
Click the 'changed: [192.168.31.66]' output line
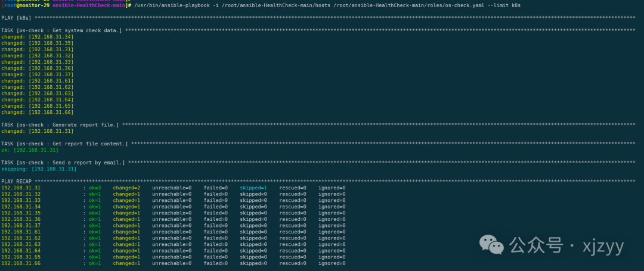tap(38, 113)
